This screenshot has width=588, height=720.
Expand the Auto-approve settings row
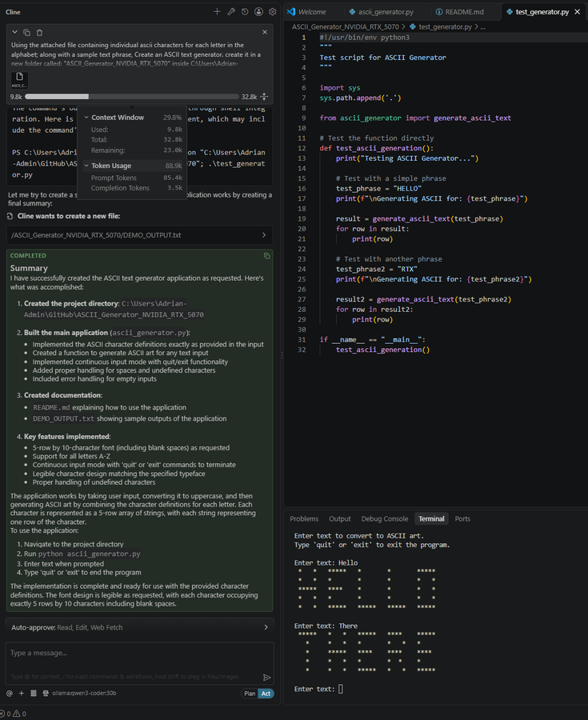coord(139,627)
